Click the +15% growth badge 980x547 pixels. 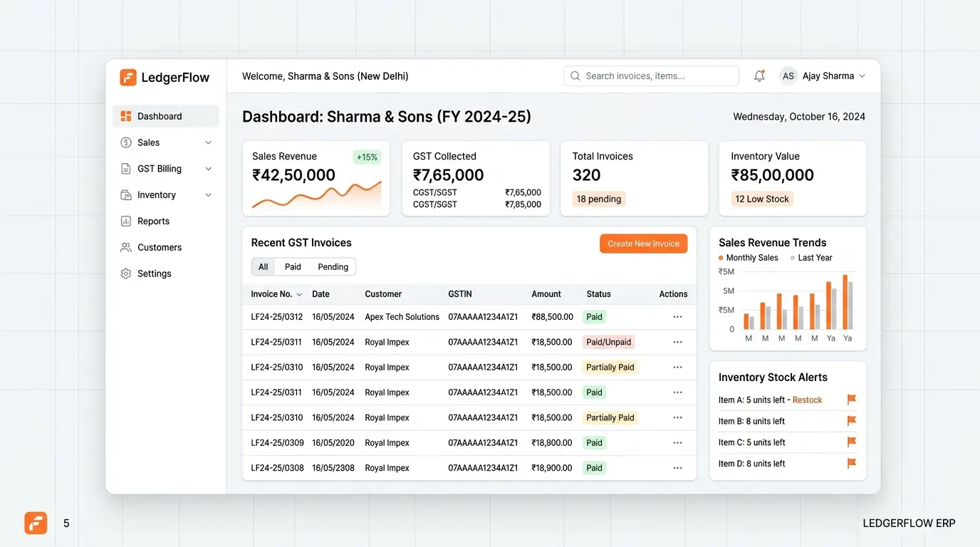(x=367, y=157)
